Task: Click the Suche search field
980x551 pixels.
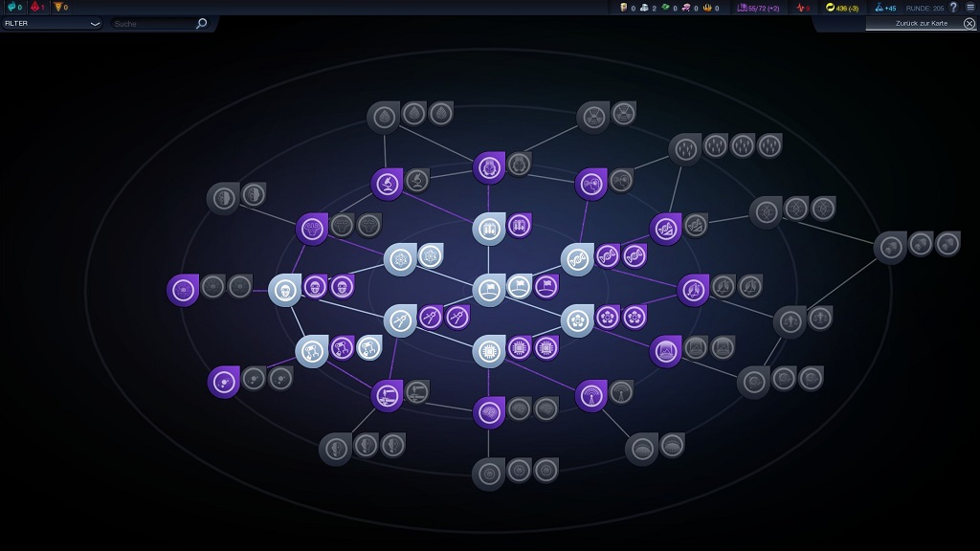Action: click(x=151, y=23)
